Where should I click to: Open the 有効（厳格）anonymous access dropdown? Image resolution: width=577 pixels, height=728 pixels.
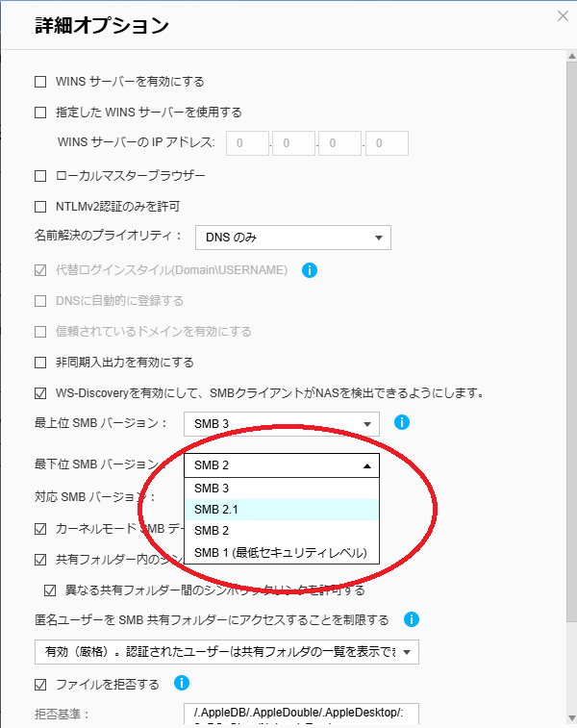227,652
